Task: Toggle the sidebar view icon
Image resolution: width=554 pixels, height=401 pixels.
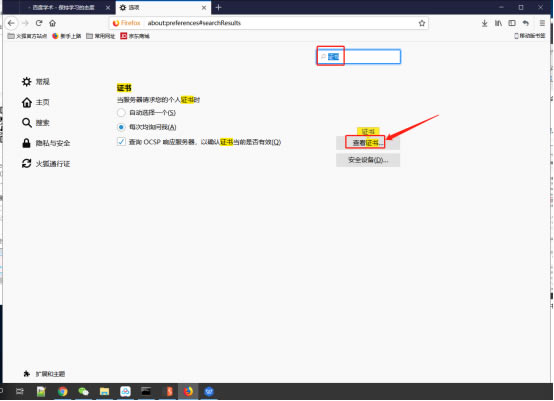Action: coord(512,23)
